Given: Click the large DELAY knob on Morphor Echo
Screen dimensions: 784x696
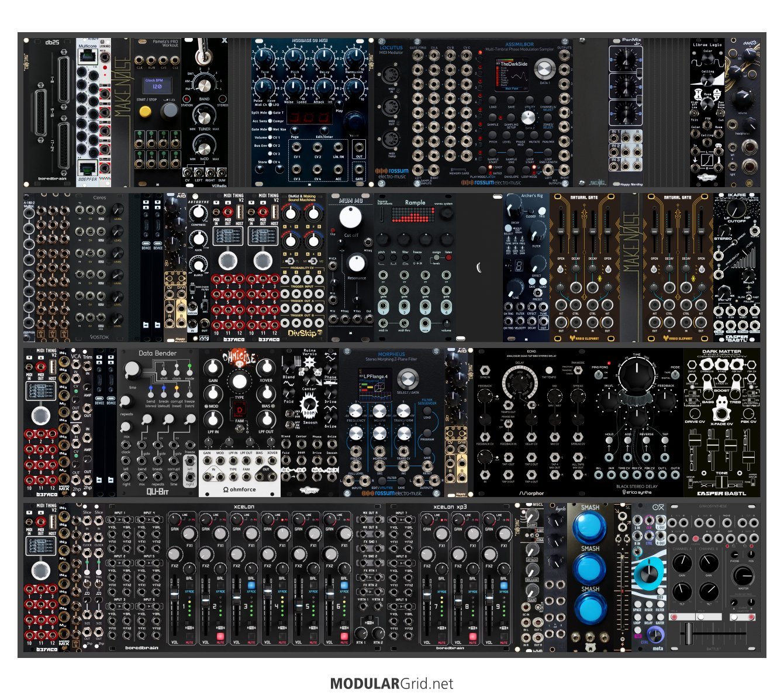Looking at the screenshot, I should tap(520, 384).
